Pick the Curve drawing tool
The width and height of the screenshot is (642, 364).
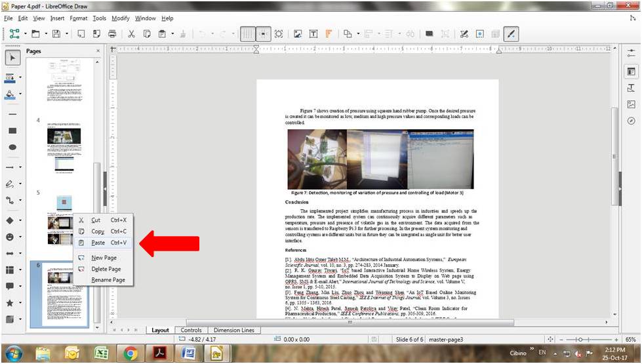(x=10, y=184)
